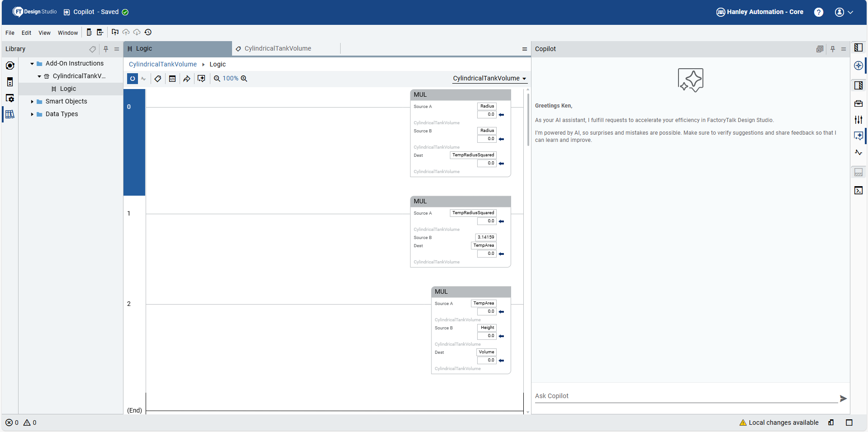
Task: Expand the Smart Objects folder
Action: pyautogui.click(x=32, y=102)
